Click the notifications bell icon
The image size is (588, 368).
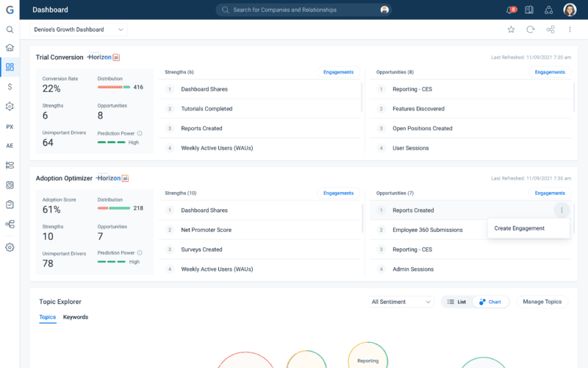point(510,10)
